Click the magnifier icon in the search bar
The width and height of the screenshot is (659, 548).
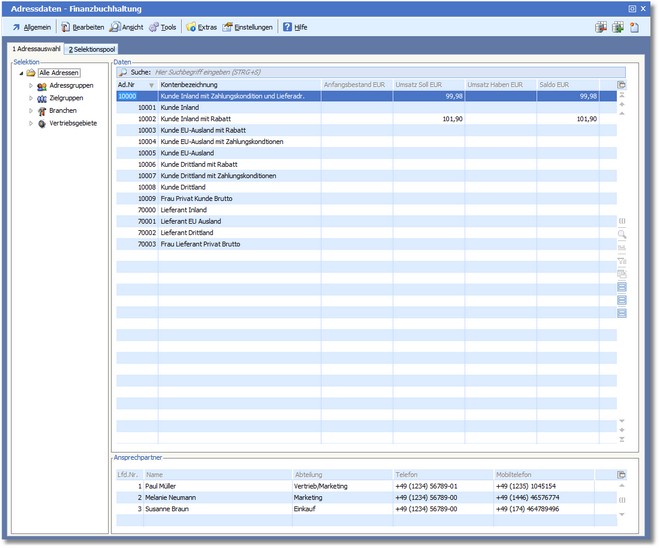point(122,72)
